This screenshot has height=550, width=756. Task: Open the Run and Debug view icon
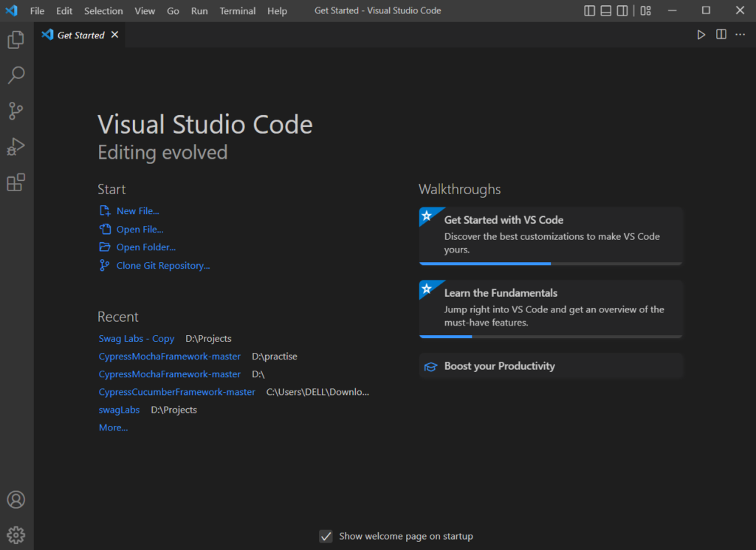point(16,146)
